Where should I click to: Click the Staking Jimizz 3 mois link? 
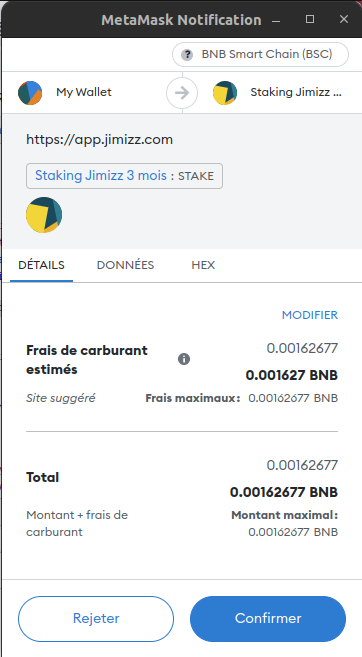pyautogui.click(x=101, y=175)
